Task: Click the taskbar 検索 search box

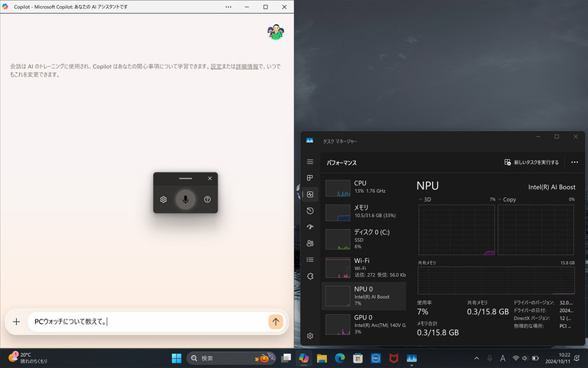Action: point(232,358)
